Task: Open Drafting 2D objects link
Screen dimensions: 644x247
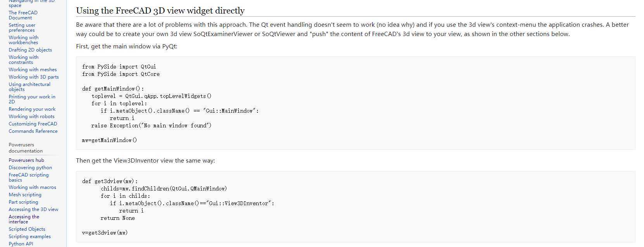Action: pos(30,50)
